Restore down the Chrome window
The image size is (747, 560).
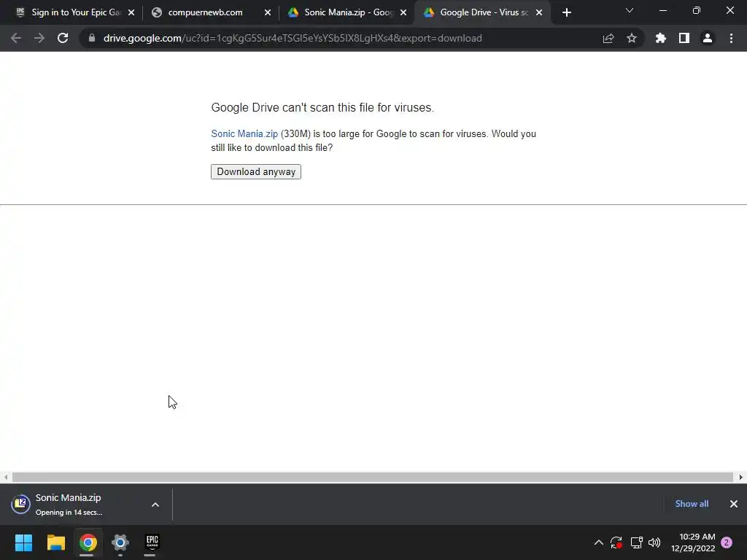[x=697, y=10]
